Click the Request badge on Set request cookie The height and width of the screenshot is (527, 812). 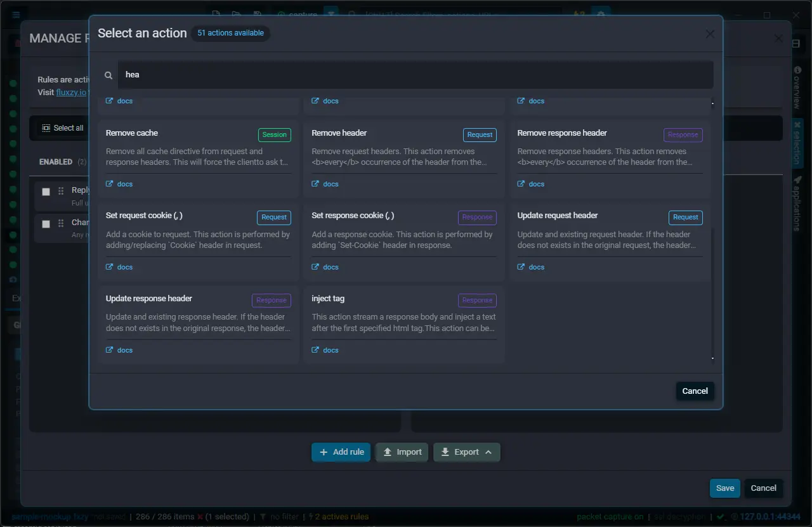[x=274, y=217]
